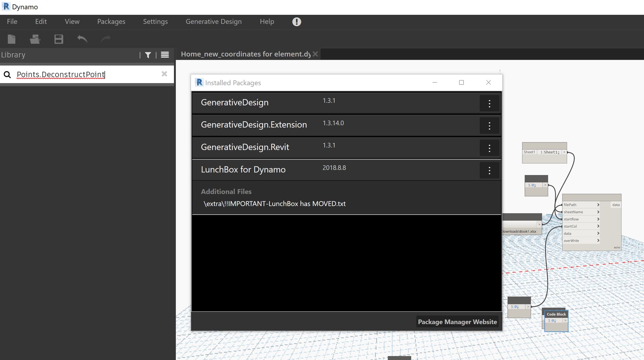
Task: Open the Packages menu
Action: point(111,21)
